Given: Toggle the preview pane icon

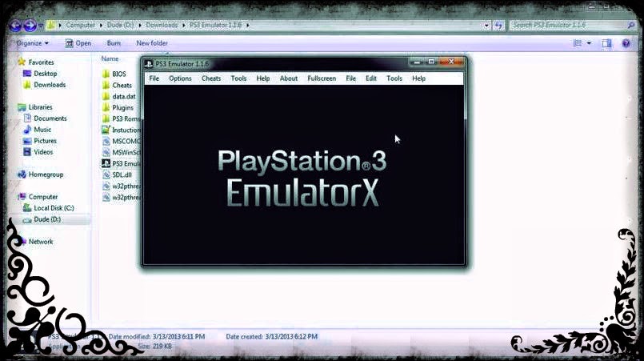Looking at the screenshot, I should [x=606, y=43].
